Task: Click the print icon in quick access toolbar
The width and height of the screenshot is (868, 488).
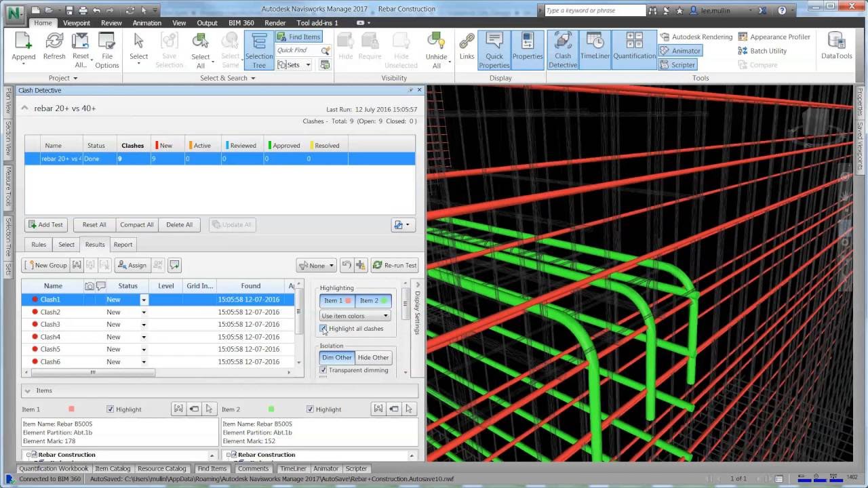Action: tap(83, 11)
